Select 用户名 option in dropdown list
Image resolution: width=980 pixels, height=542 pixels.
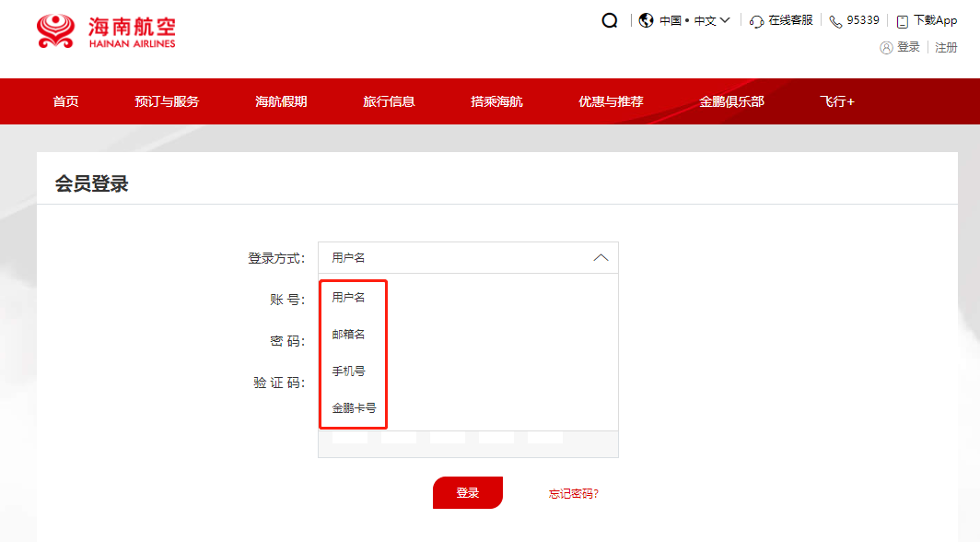point(349,298)
